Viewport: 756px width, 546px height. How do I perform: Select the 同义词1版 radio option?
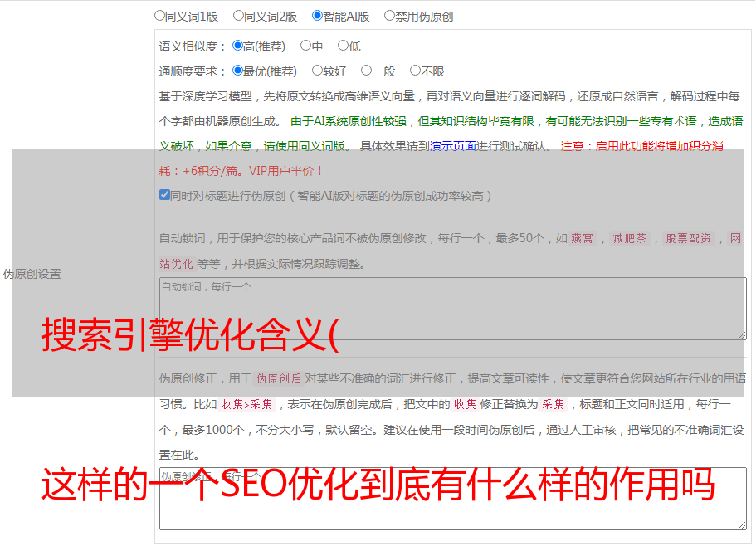[x=159, y=16]
